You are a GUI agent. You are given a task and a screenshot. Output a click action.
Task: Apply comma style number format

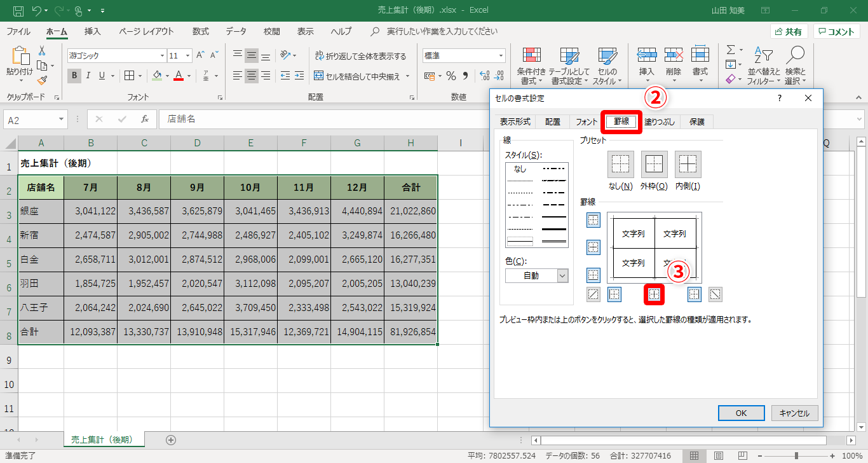465,76
